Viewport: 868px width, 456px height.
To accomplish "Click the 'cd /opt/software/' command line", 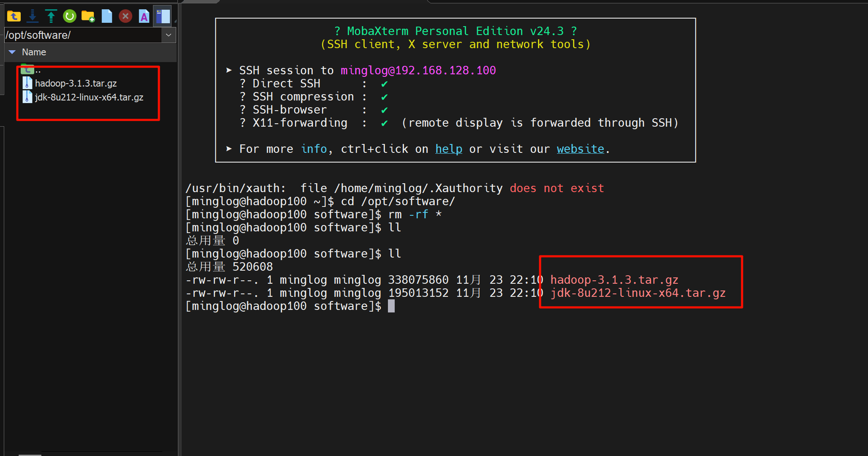I will (x=320, y=201).
